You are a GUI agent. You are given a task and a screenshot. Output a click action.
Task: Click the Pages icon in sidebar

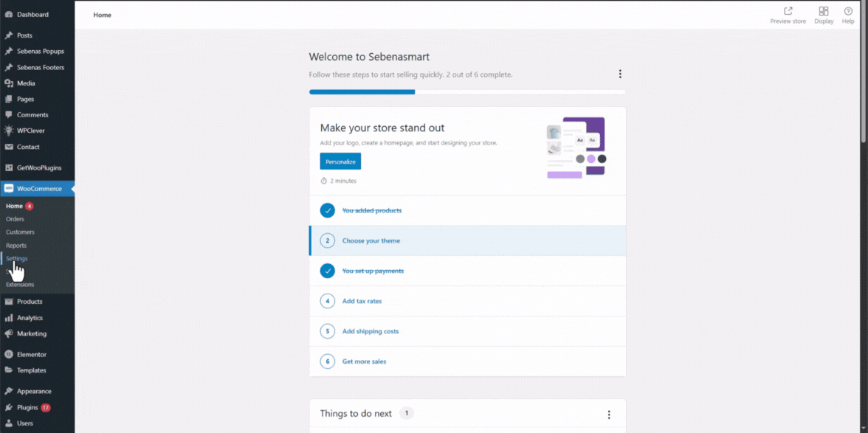coord(9,99)
